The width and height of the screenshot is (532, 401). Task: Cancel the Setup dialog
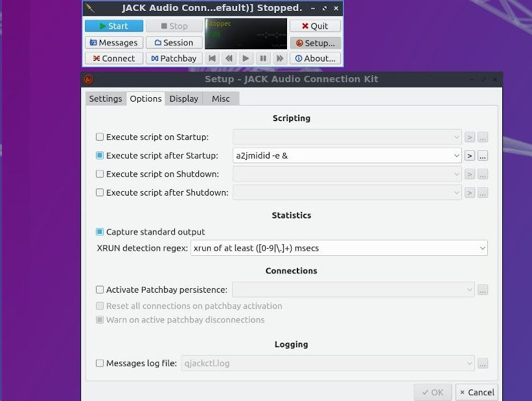click(477, 393)
